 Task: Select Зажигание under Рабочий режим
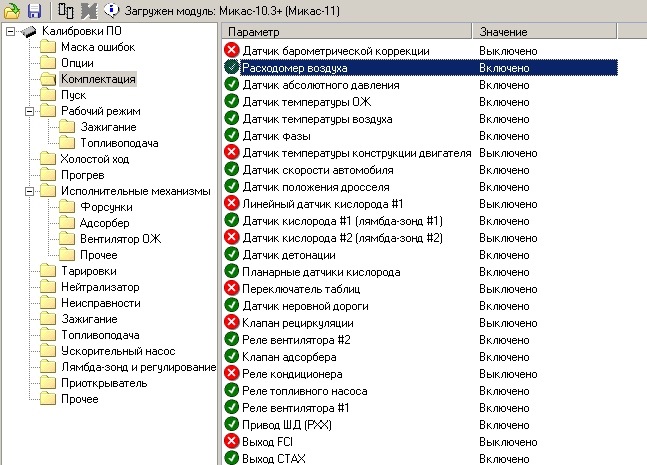click(108, 127)
